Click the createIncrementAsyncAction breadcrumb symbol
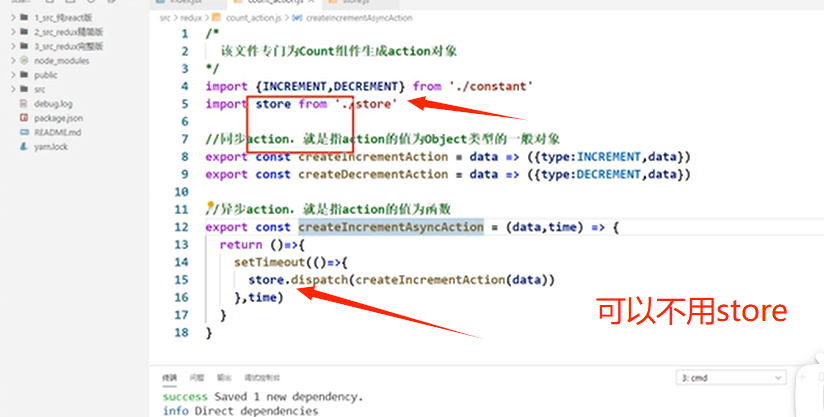824x417 pixels. [359, 18]
